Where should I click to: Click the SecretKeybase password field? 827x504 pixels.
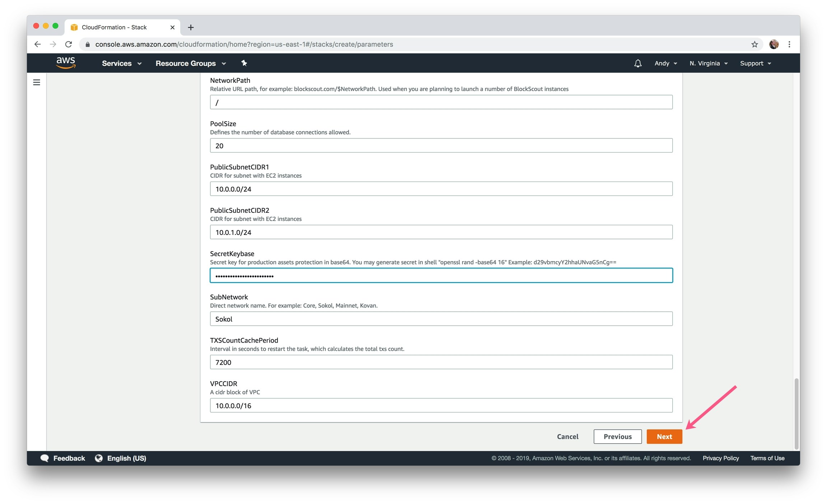[x=441, y=275]
